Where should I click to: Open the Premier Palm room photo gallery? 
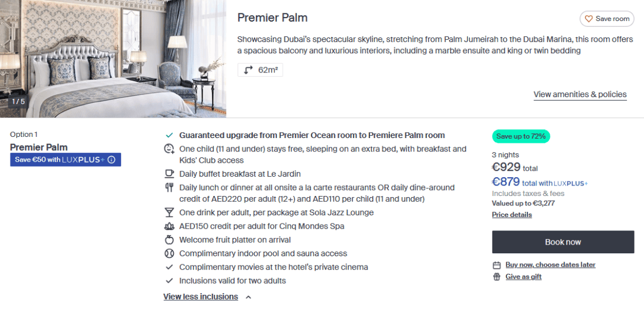113,59
